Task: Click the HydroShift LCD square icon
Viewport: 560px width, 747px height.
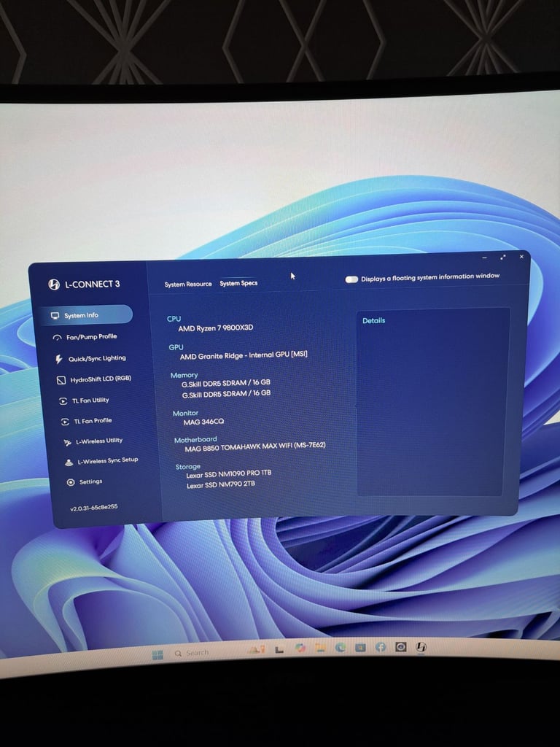Action: click(61, 379)
